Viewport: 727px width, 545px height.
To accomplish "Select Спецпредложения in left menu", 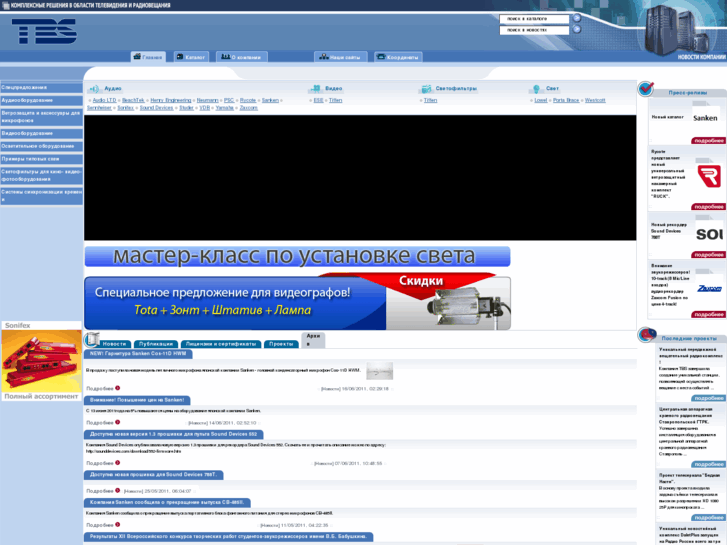I will pos(41,88).
